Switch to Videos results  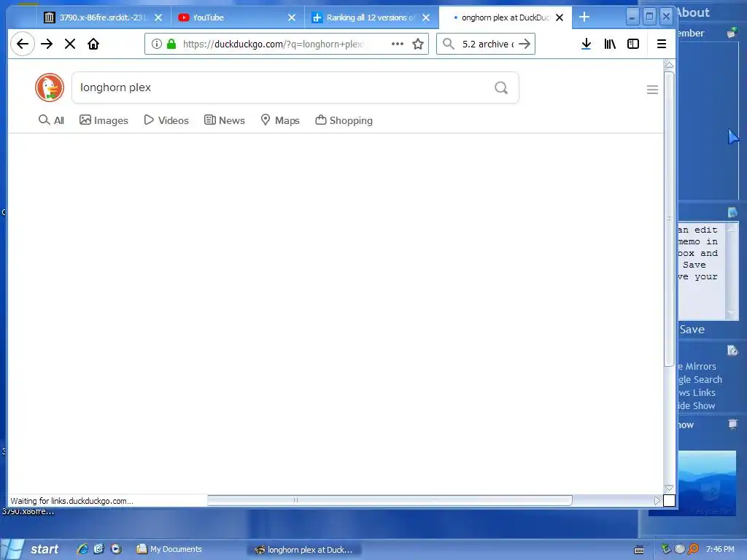[x=166, y=120]
